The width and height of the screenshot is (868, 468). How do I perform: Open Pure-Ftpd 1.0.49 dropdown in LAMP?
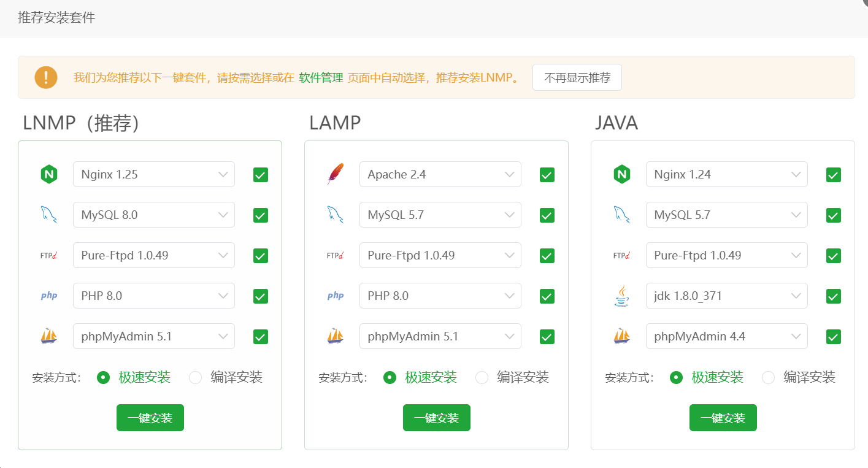coord(440,255)
